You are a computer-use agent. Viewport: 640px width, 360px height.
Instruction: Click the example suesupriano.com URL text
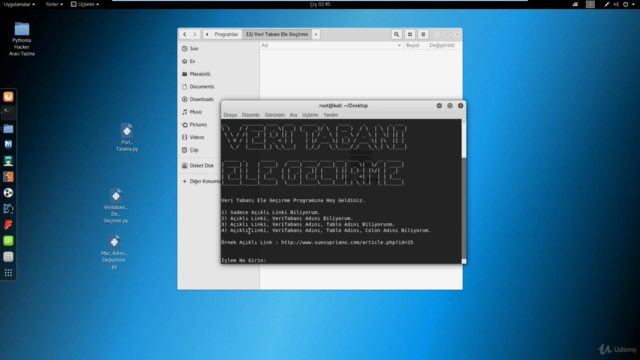(347, 242)
